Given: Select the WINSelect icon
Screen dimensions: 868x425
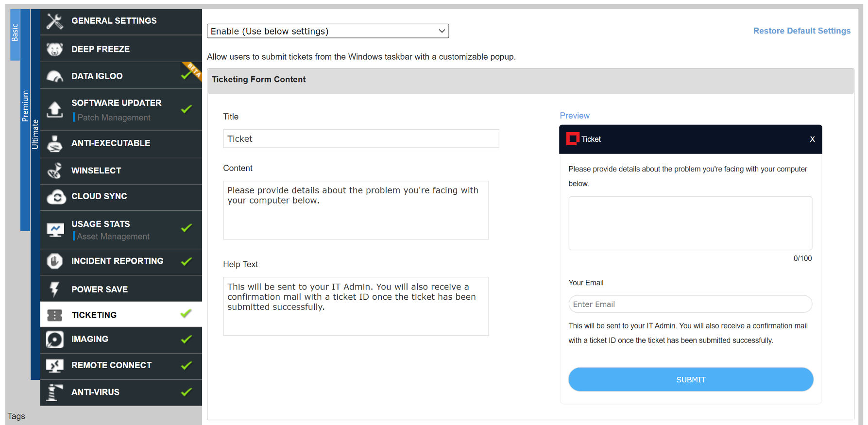Looking at the screenshot, I should [x=55, y=170].
